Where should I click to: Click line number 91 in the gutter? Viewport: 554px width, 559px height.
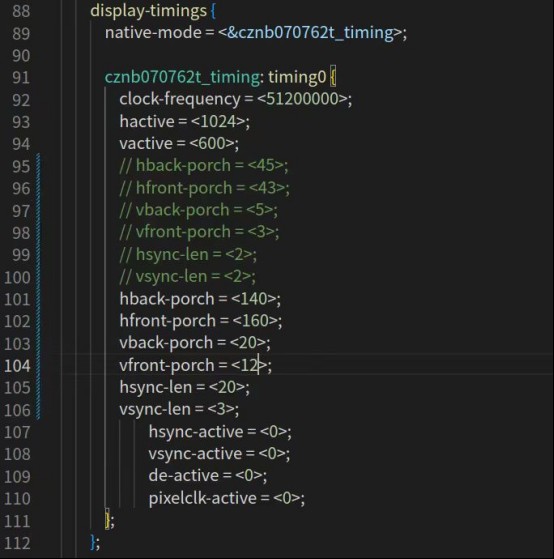tap(21, 77)
